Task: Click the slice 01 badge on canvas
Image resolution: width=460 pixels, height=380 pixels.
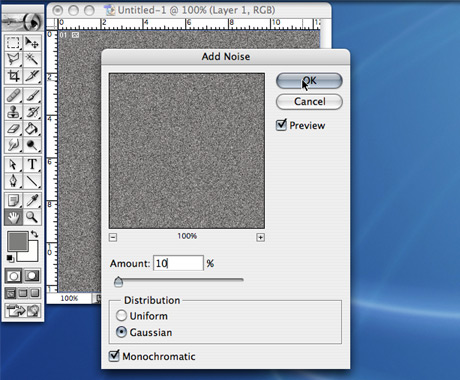Action: [x=69, y=35]
